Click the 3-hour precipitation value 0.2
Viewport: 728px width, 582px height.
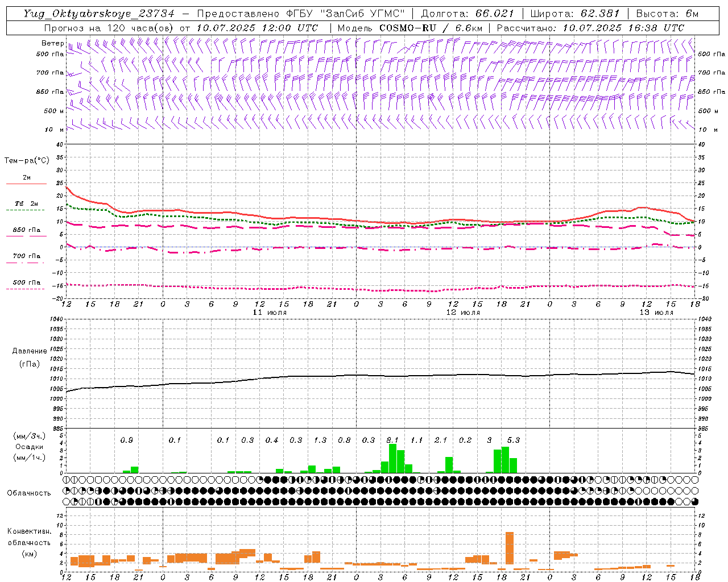pos(465,440)
